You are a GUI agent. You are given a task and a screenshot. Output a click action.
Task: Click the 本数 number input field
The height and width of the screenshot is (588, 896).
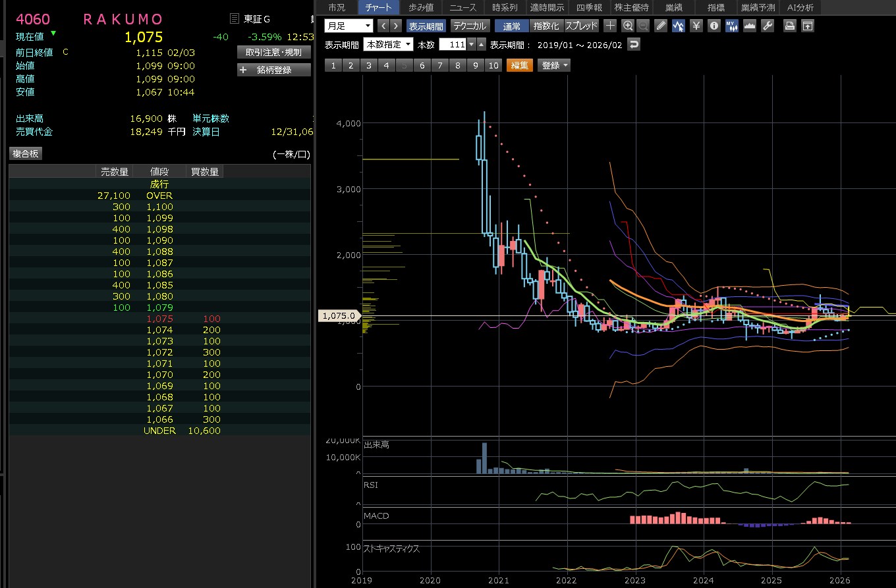point(453,45)
